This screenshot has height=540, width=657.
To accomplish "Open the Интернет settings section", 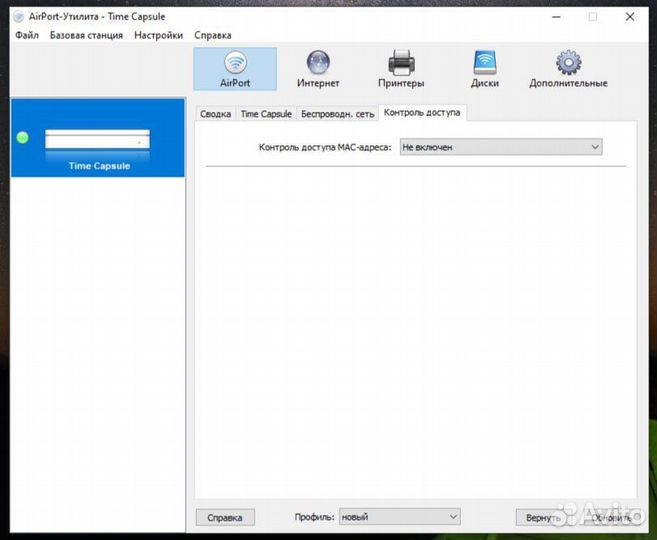I will pyautogui.click(x=318, y=69).
